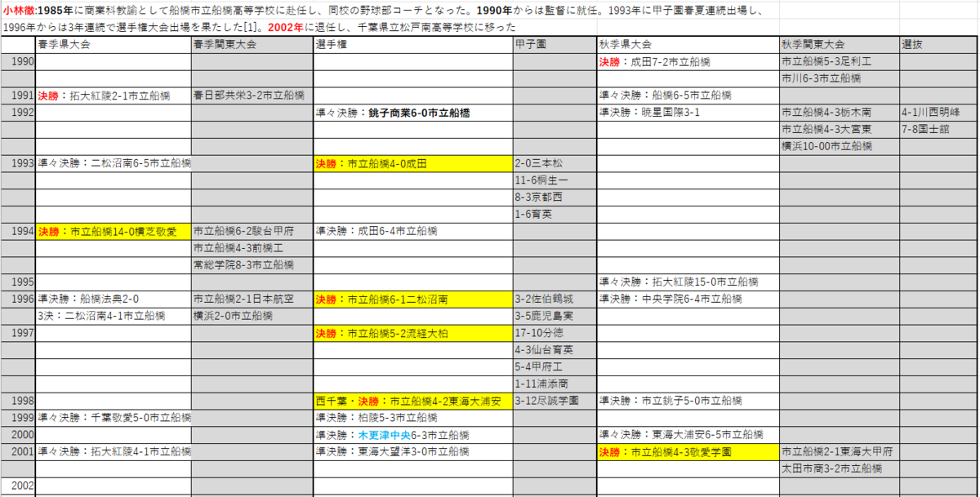
Task: Select cell 市立船橋2-1日本航空
Action: (252, 300)
